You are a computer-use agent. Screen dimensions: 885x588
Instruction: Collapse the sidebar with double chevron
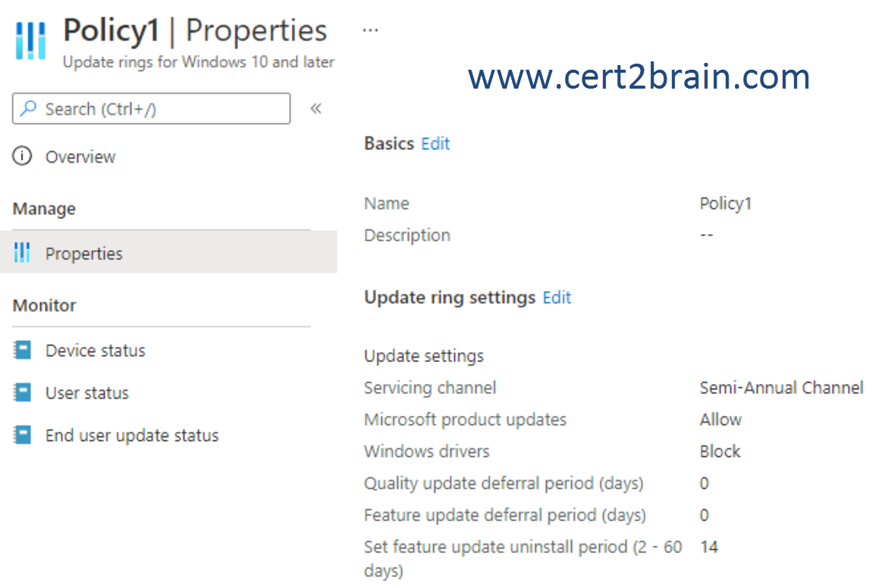coord(316,108)
